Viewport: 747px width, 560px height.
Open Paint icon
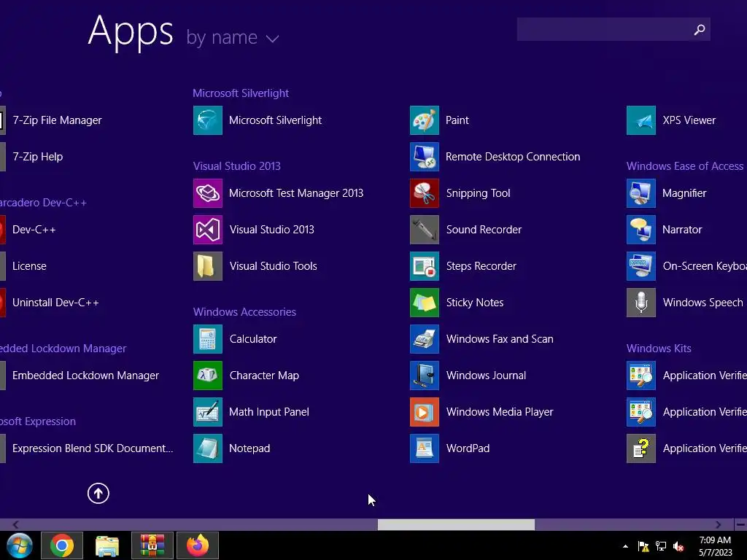(x=425, y=120)
